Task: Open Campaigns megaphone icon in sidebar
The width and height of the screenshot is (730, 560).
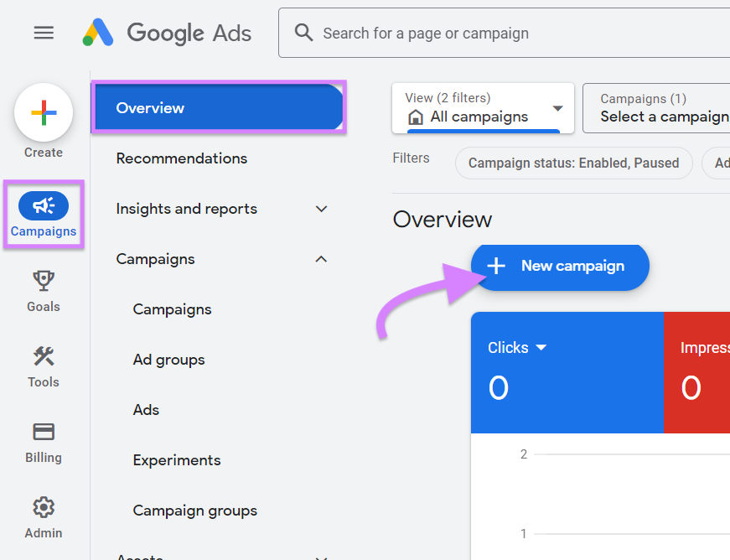Action: click(44, 205)
